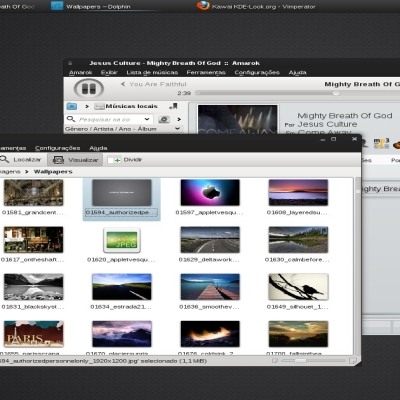The image size is (400, 400).
Task: Click Dolphin vertical scrollbar
Action: 357,266
